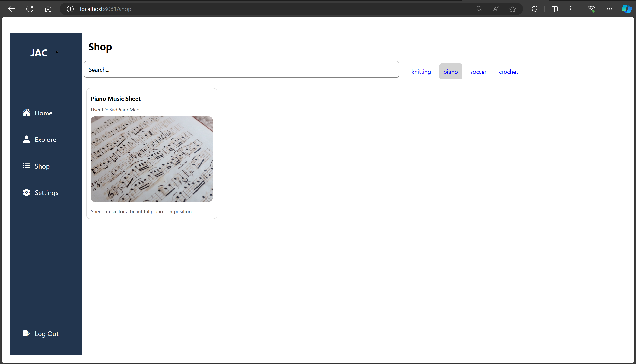This screenshot has height=364, width=636.
Task: Open browser Settings and more menu
Action: tap(609, 9)
